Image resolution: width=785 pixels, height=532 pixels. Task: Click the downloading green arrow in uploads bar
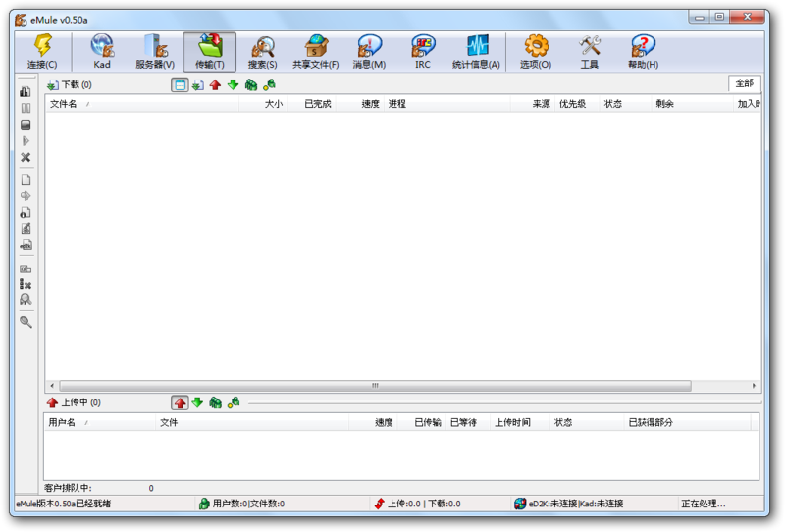point(197,402)
